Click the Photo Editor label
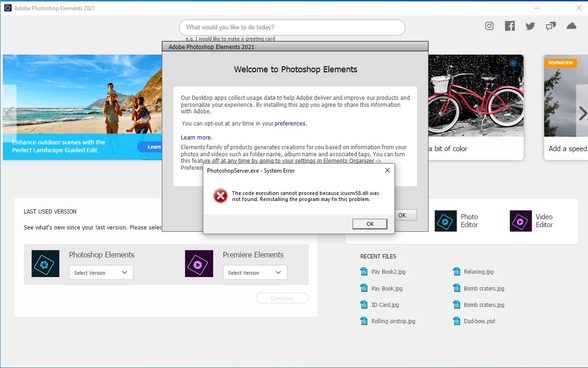The height and width of the screenshot is (368, 588). pyautogui.click(x=469, y=221)
